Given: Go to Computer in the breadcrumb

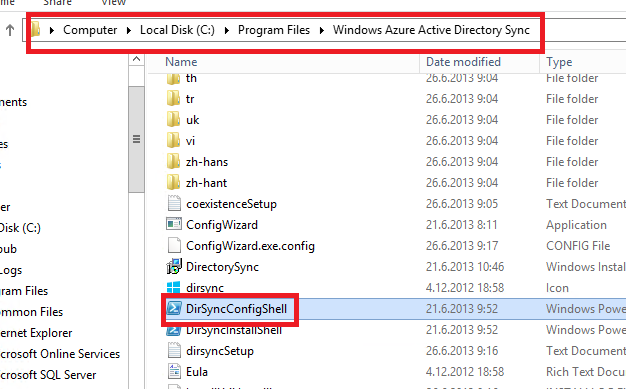Looking at the screenshot, I should pos(90,30).
